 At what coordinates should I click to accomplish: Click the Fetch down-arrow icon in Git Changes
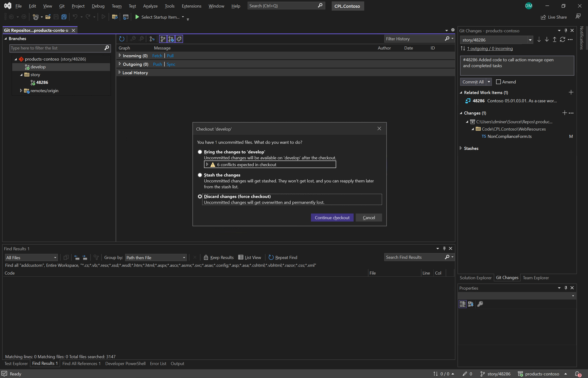[539, 40]
